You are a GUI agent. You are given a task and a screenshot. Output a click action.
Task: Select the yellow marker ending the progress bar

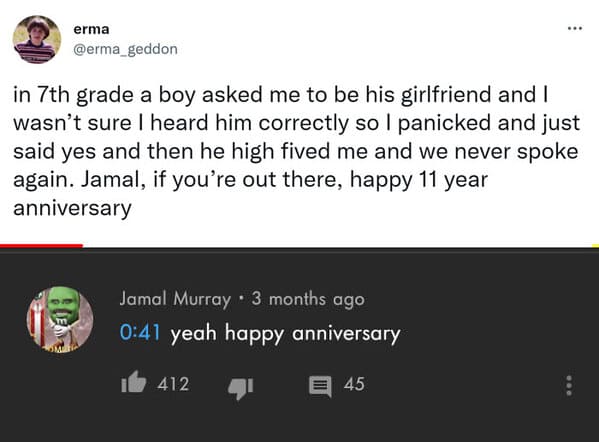click(596, 246)
